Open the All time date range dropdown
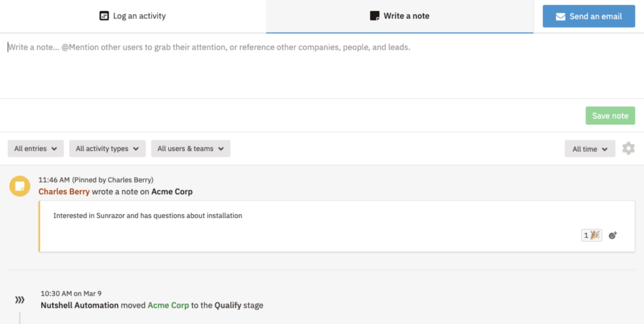 589,148
